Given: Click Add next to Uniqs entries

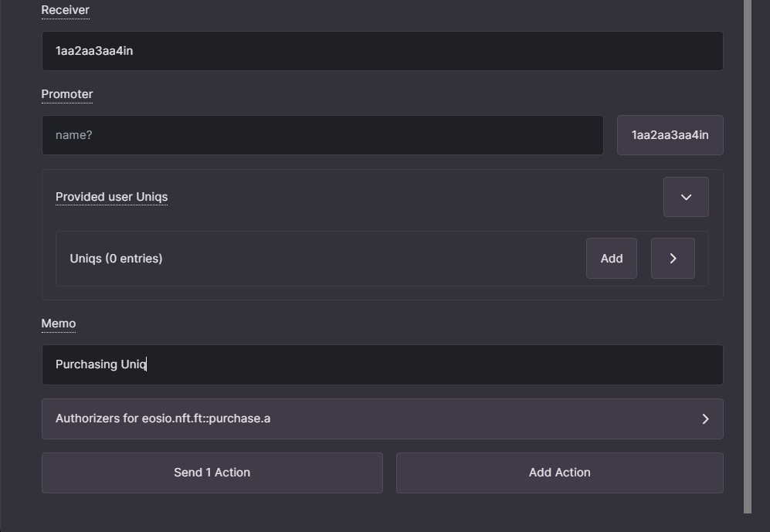Looking at the screenshot, I should point(612,258).
